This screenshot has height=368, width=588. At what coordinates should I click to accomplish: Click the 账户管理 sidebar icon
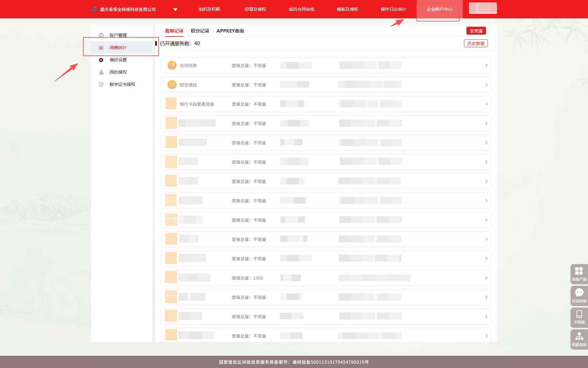(101, 35)
